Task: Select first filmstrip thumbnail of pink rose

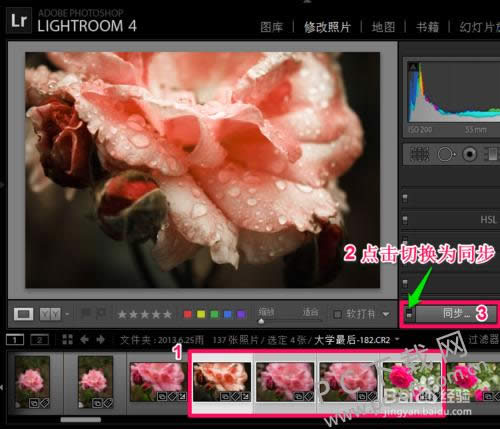Action: coord(32,382)
